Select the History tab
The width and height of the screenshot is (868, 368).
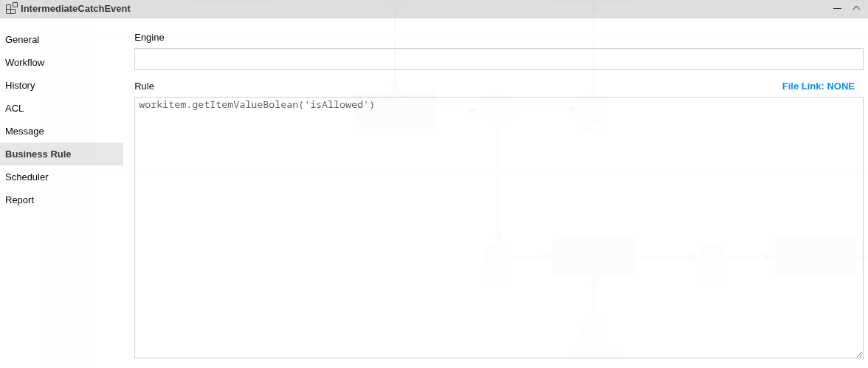(20, 85)
